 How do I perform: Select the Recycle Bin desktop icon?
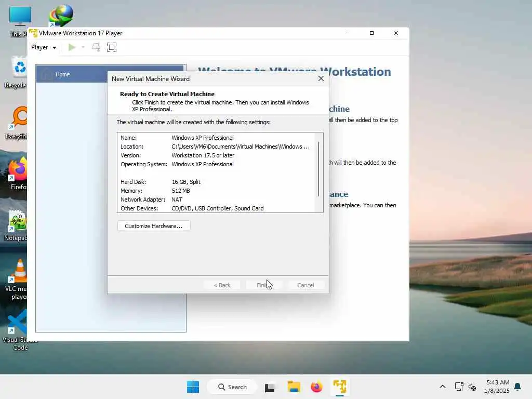point(16,73)
